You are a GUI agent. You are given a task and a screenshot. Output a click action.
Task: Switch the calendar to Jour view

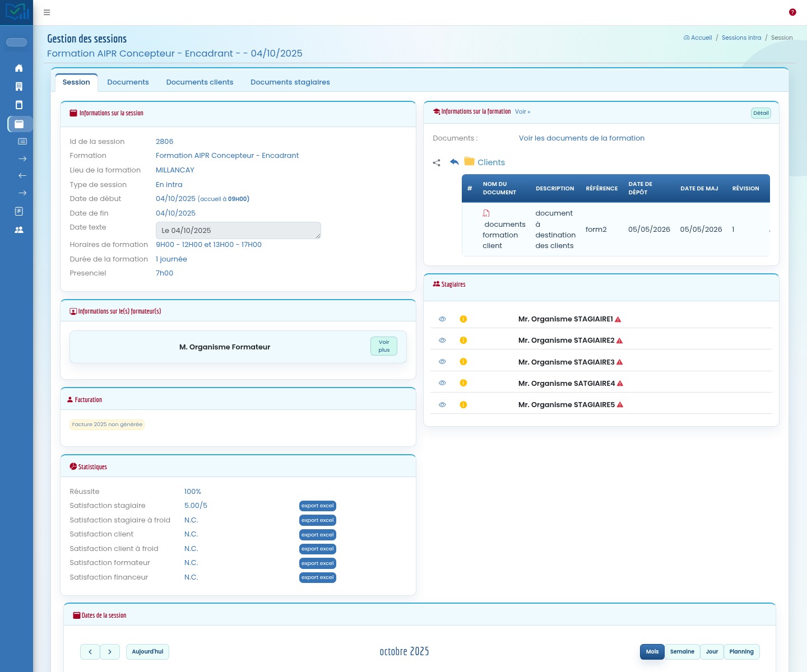coord(712,652)
